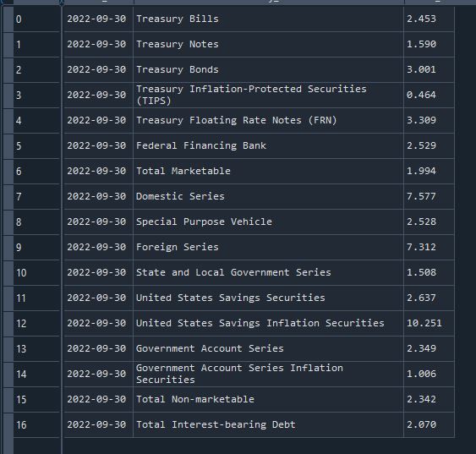476x454 pixels.
Task: Select the Total Non-marketable cell
Action: [268, 399]
